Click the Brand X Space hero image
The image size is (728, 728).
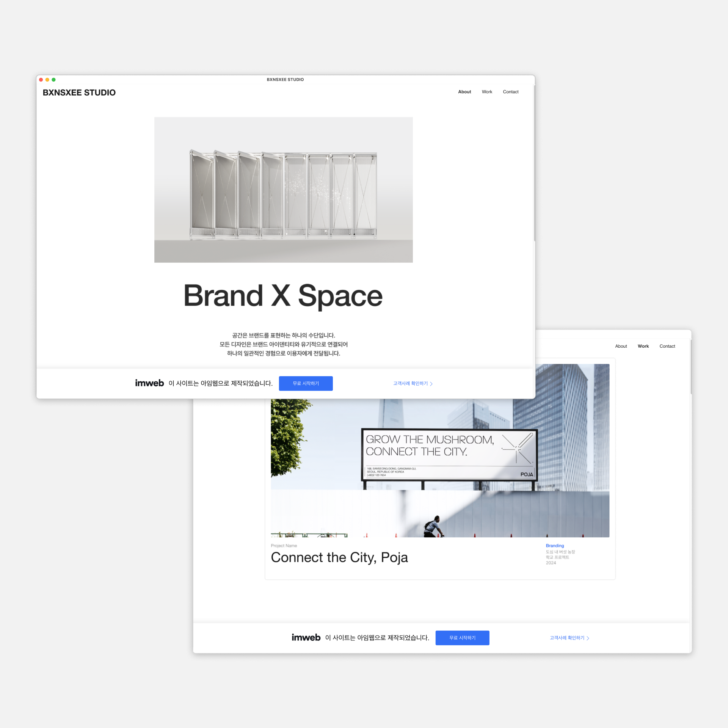click(283, 190)
